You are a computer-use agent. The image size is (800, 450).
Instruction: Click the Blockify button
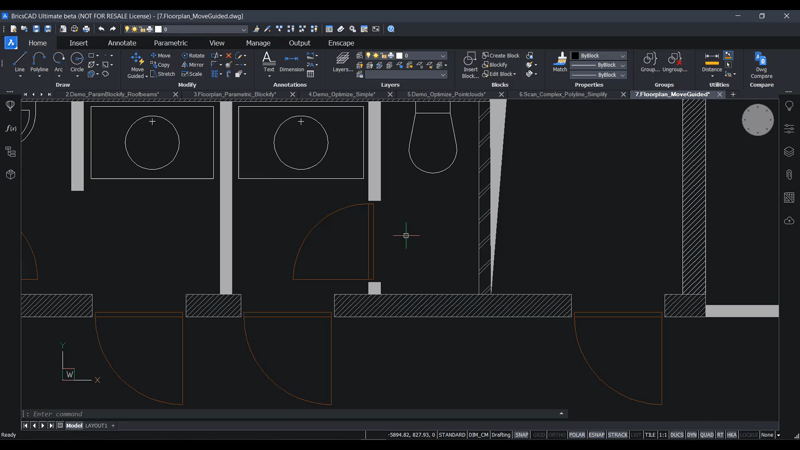click(x=495, y=65)
